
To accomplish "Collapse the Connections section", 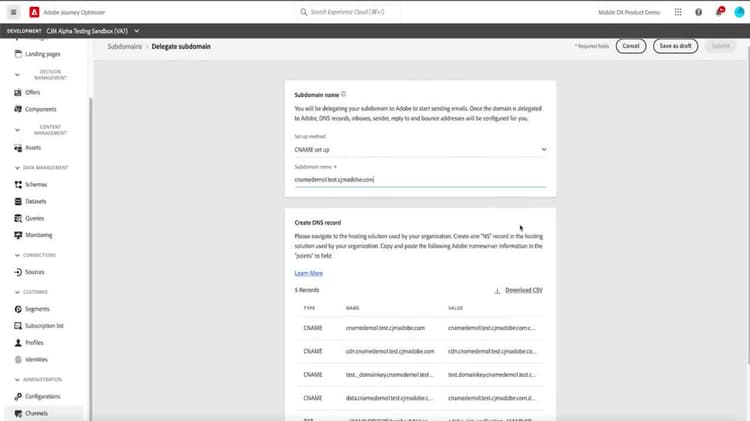I will point(17,255).
